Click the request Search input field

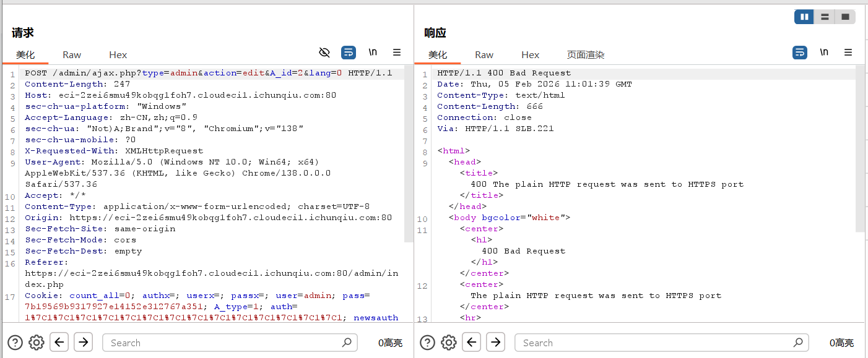(x=230, y=343)
